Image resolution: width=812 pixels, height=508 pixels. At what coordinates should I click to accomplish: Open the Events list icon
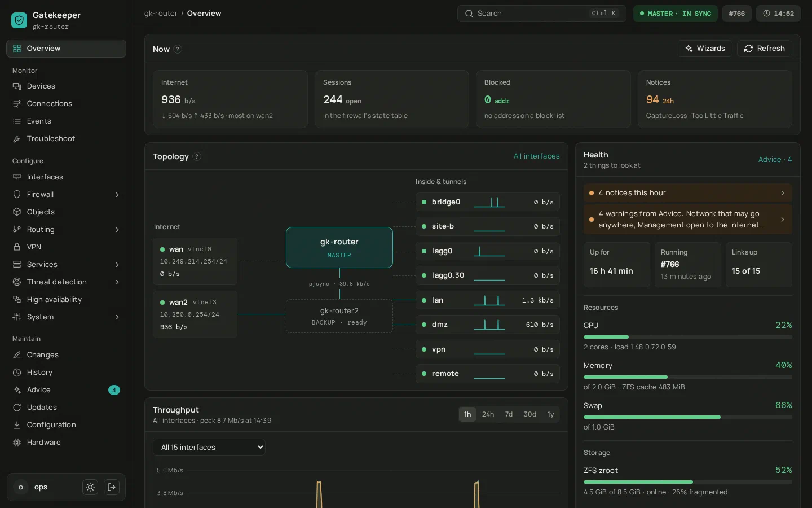coord(17,121)
